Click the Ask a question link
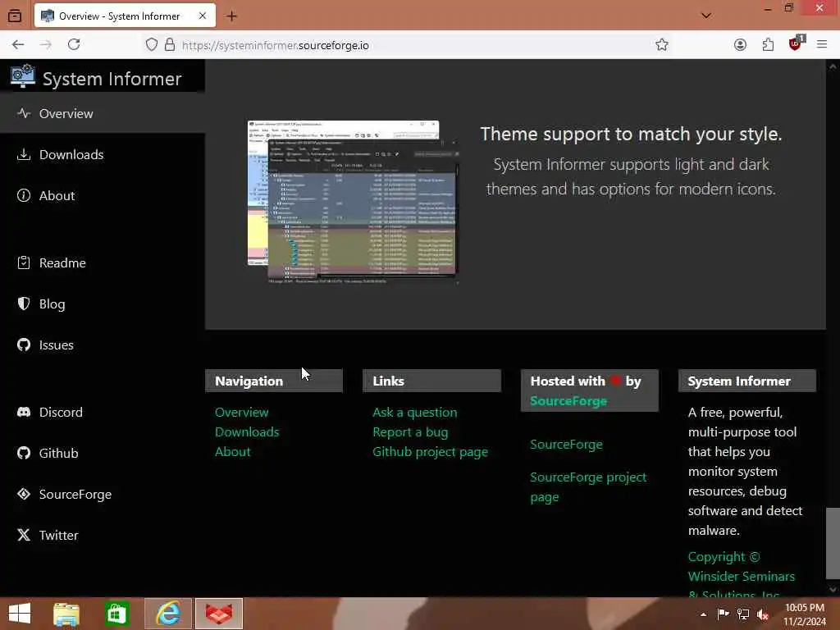This screenshot has height=630, width=840. (x=414, y=412)
